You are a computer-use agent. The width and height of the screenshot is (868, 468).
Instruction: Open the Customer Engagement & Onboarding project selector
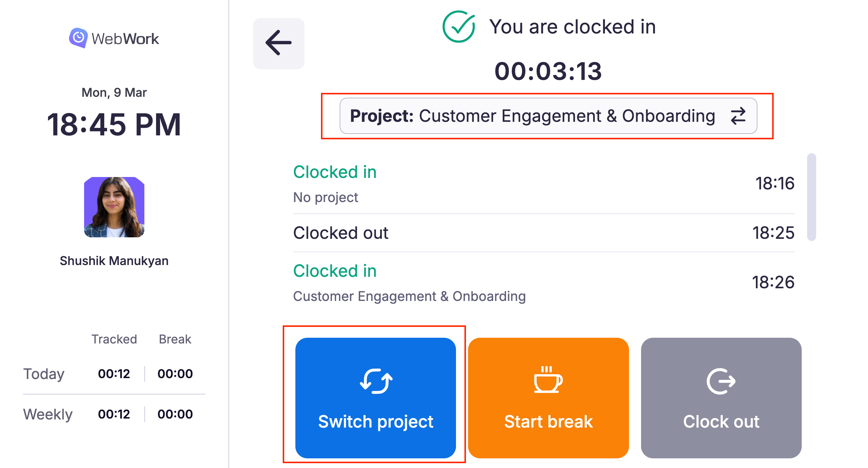(532, 116)
